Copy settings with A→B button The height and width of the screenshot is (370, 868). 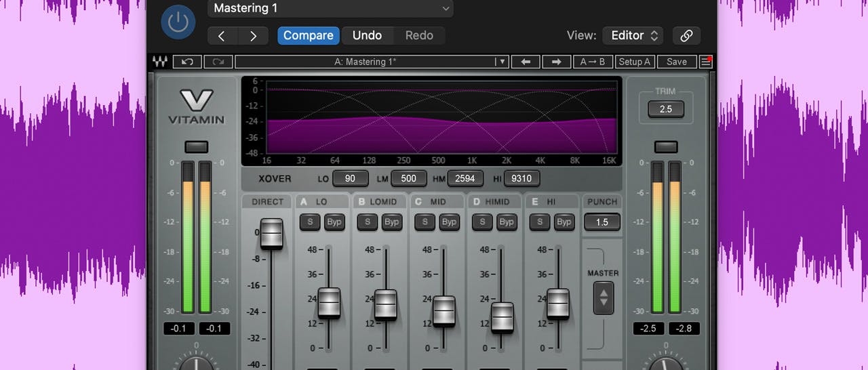pos(592,62)
